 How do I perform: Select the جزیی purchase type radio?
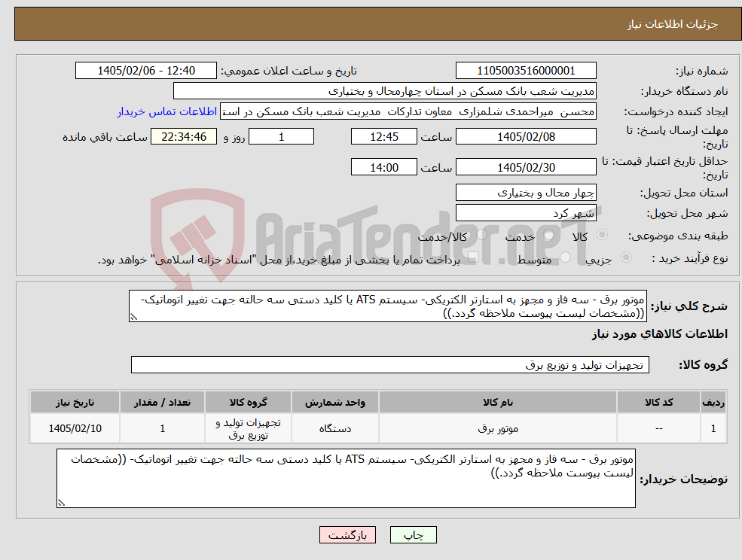coord(625,257)
